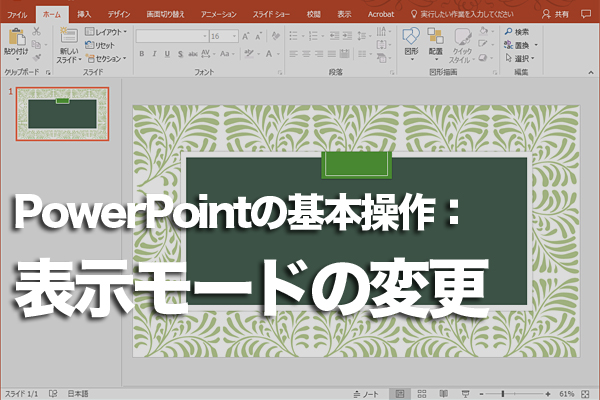
Task: Open the Acrobat tab
Action: point(381,14)
